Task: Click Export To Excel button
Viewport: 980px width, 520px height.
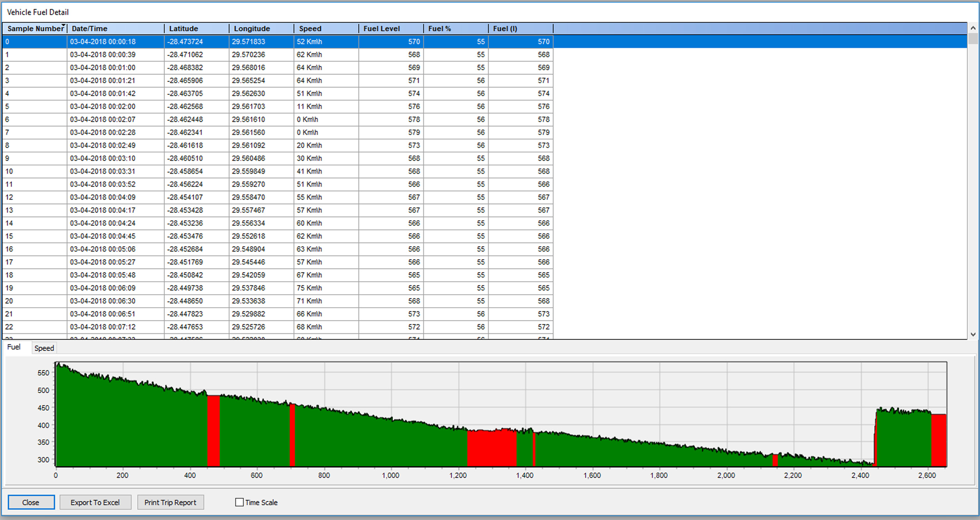Action: (95, 502)
